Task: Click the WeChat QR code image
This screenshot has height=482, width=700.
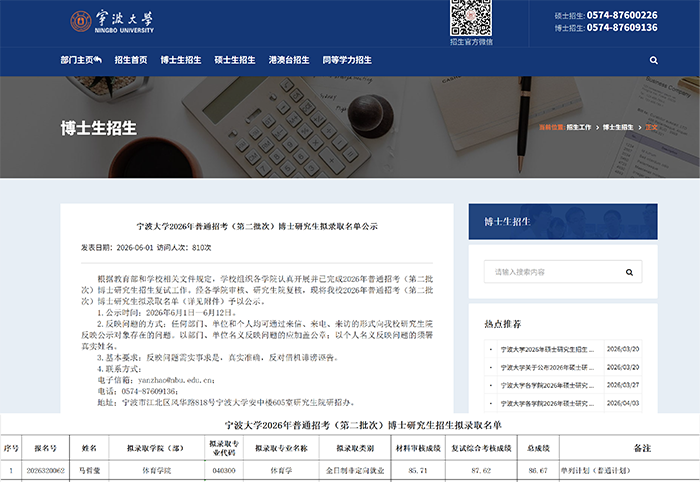Action: click(471, 18)
